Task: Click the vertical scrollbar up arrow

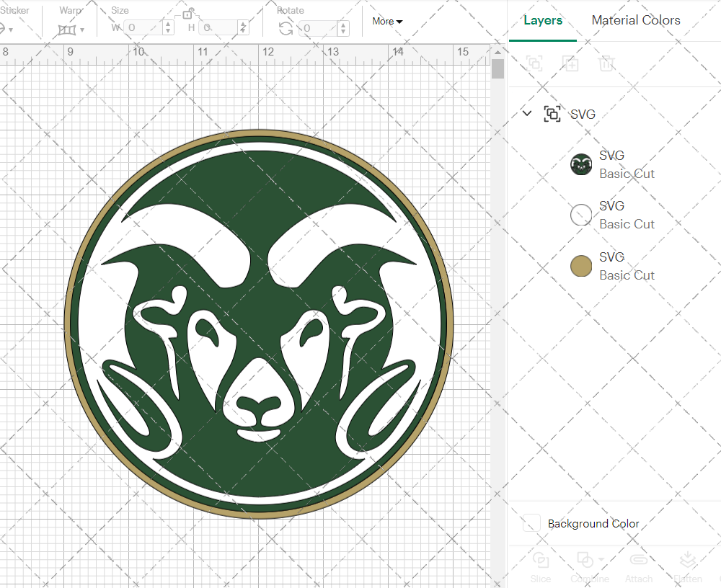Action: tap(497, 53)
